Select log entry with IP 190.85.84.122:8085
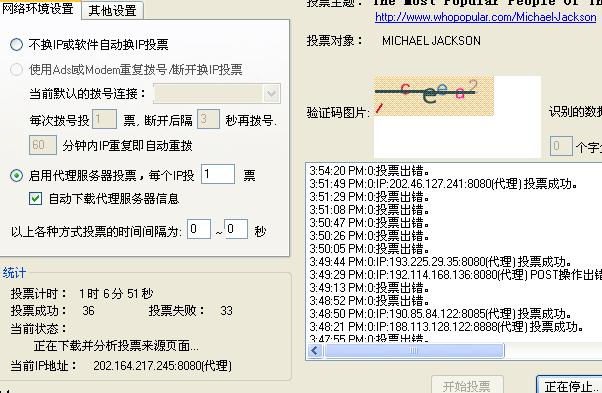The height and width of the screenshot is (393, 602). (x=440, y=314)
